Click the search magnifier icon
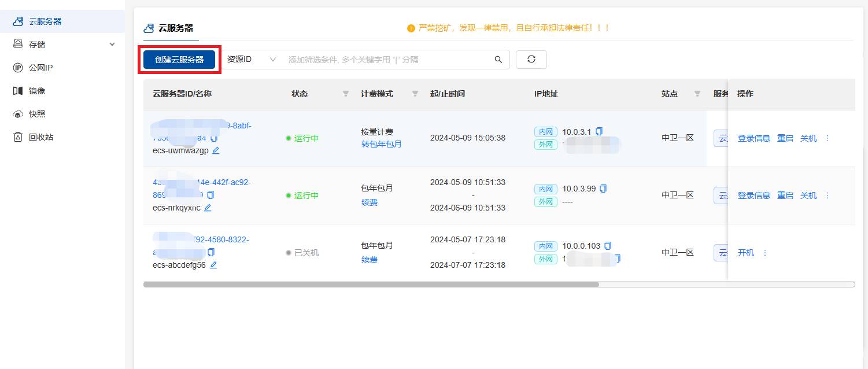 498,60
